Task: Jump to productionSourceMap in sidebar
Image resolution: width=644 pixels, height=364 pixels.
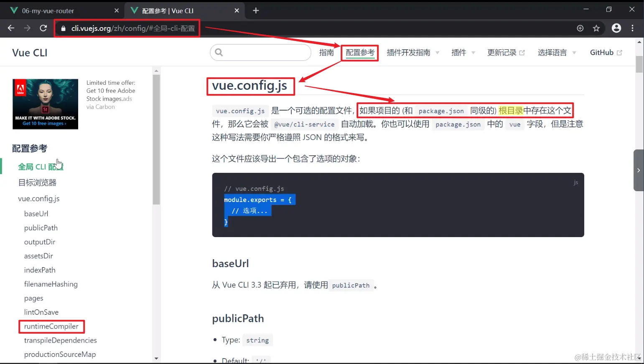Action: tap(60, 354)
